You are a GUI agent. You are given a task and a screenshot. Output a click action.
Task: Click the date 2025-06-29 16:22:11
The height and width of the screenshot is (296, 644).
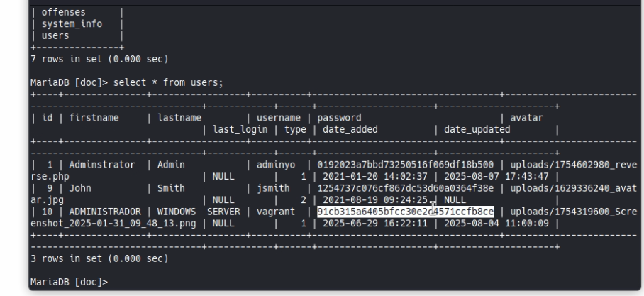coord(374,224)
